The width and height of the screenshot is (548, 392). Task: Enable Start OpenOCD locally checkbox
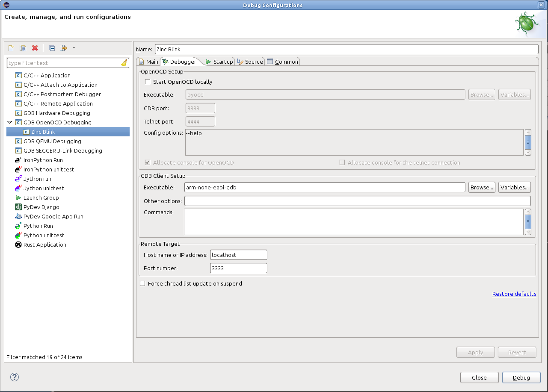click(x=148, y=82)
